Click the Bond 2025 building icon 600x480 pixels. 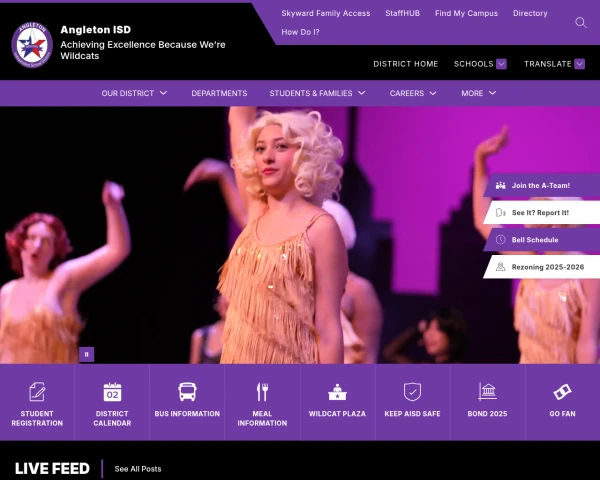pos(487,392)
